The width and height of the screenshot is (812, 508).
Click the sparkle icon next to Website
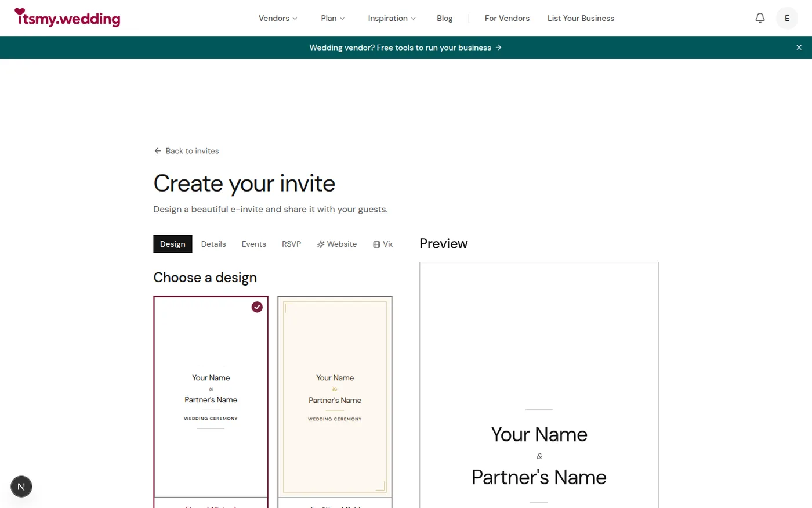320,244
